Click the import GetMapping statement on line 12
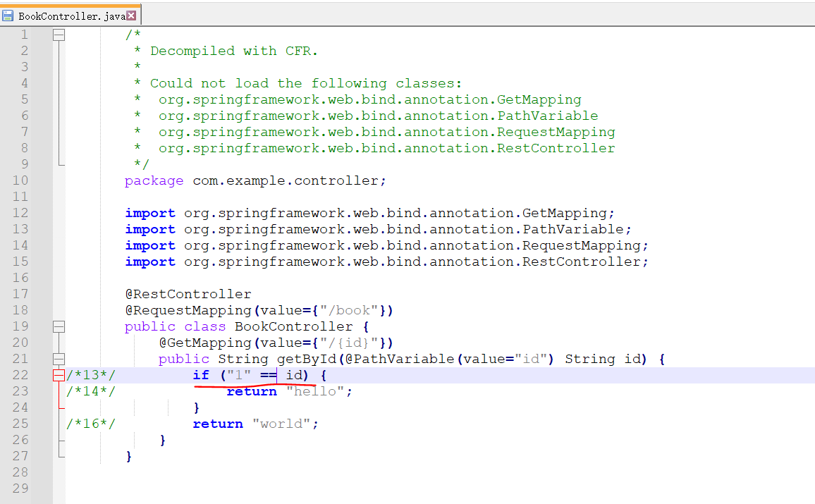Screen dimensions: 815x504 click(x=369, y=213)
